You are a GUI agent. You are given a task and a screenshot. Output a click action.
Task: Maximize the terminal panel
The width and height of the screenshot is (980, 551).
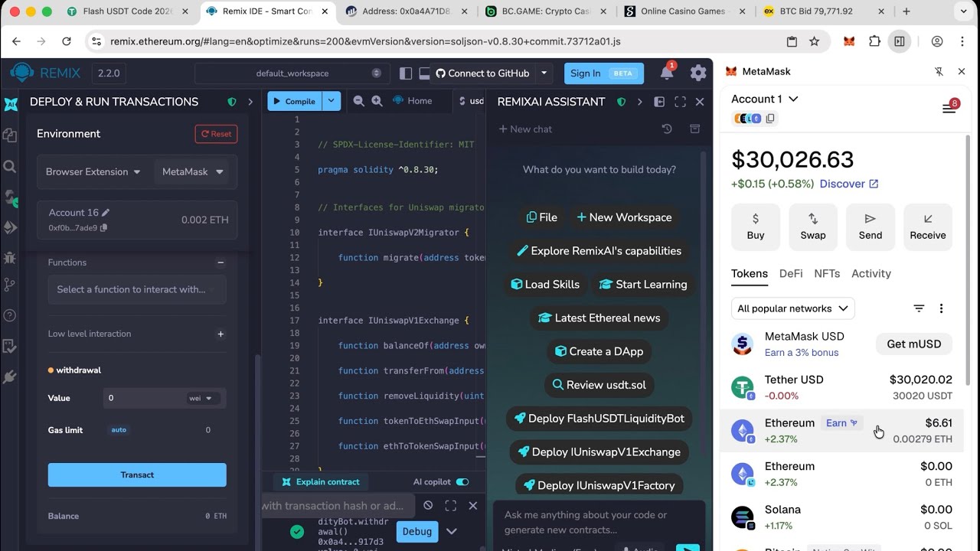pos(451,505)
